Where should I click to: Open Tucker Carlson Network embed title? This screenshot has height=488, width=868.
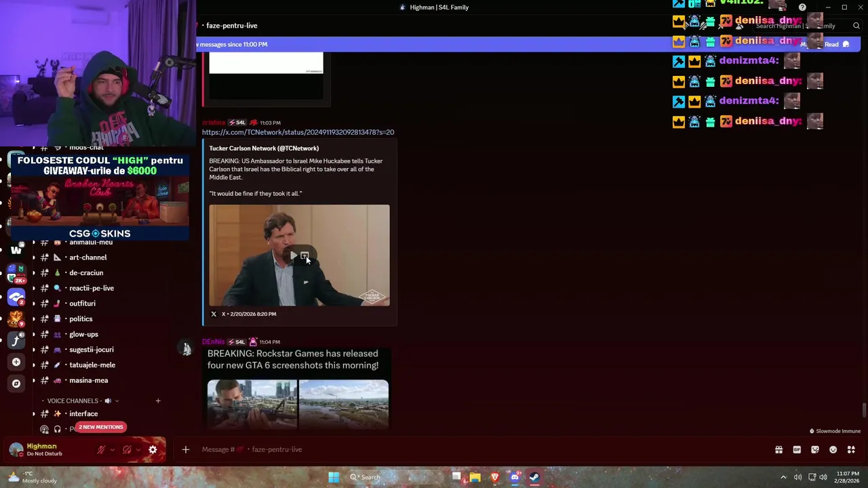264,148
